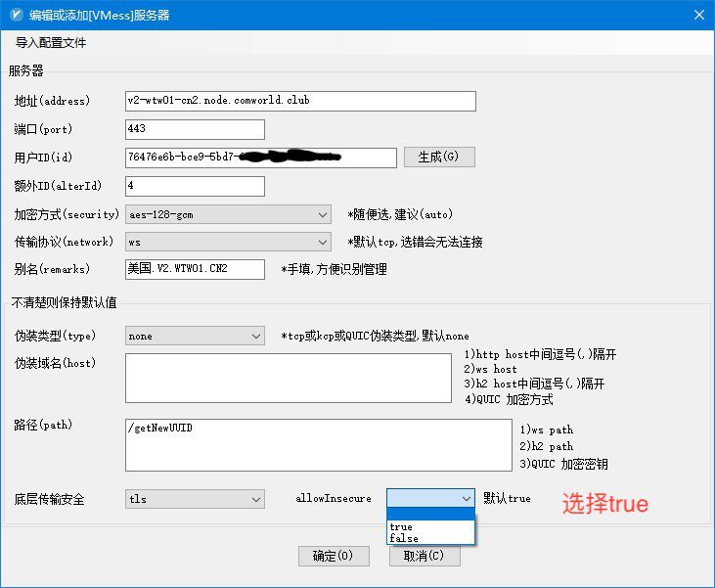The image size is (715, 588).
Task: Click the v2rayN app icon in title bar
Action: (x=16, y=15)
